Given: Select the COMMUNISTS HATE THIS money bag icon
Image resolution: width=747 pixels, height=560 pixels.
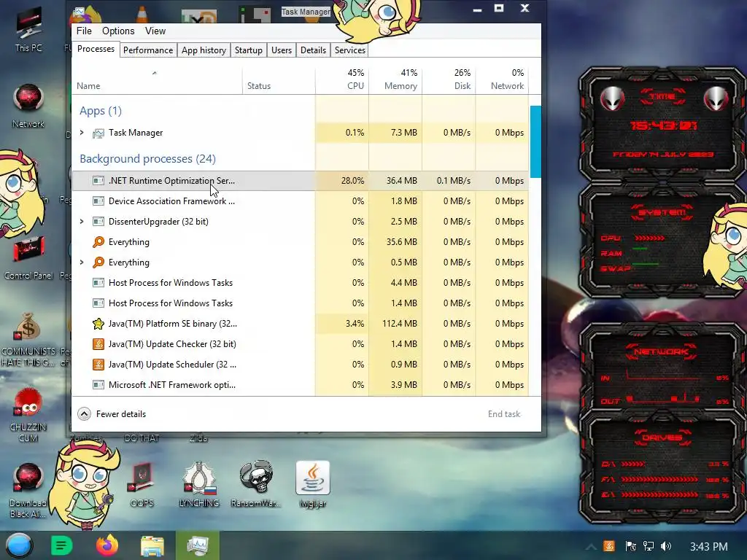Looking at the screenshot, I should (28, 339).
